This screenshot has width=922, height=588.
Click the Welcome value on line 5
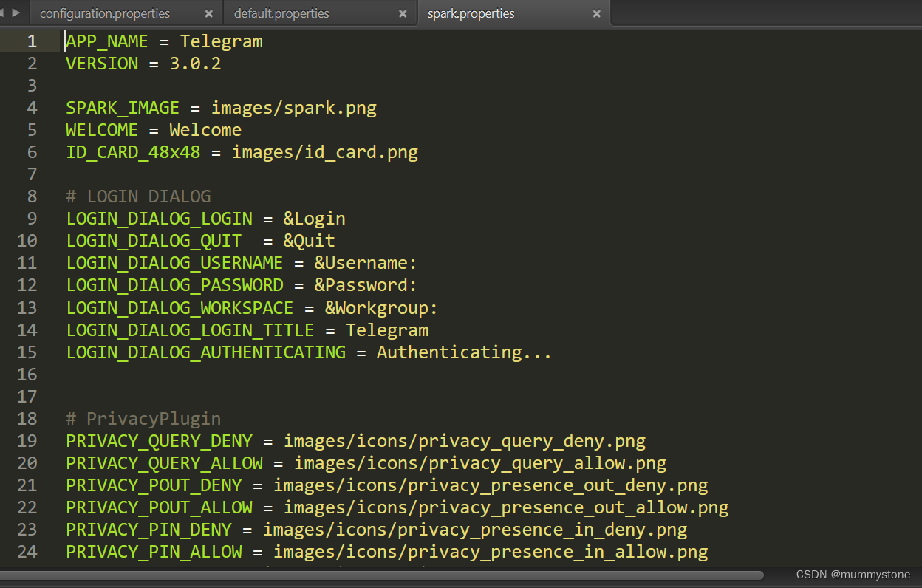click(205, 130)
